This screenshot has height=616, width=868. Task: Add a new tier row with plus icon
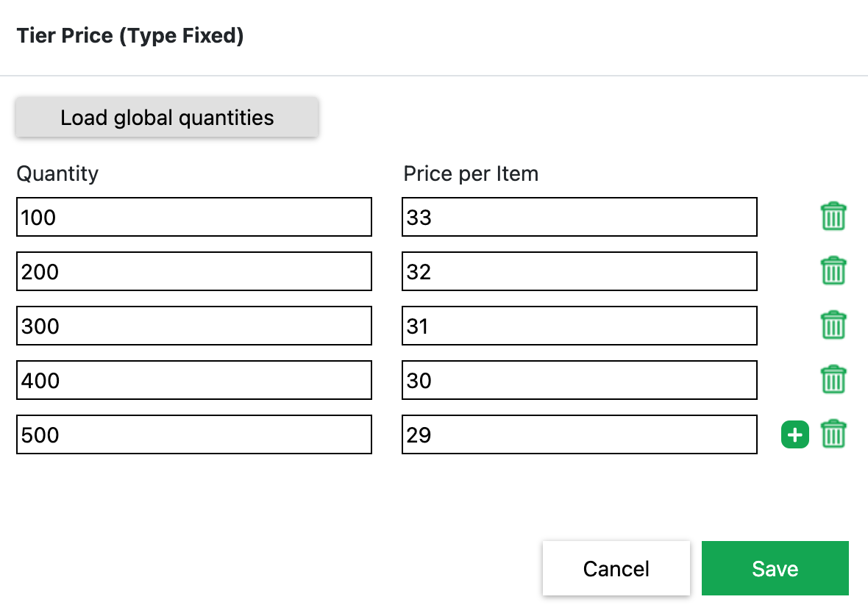click(x=794, y=434)
